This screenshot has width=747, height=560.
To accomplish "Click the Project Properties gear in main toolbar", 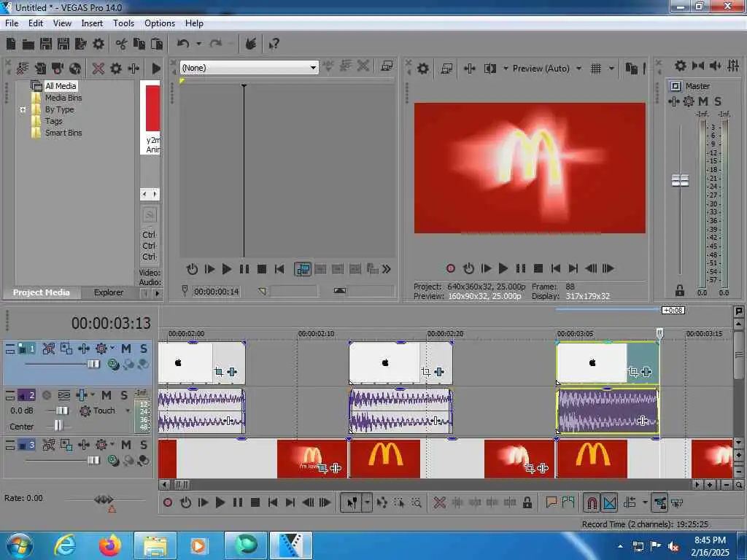I will pos(98,44).
